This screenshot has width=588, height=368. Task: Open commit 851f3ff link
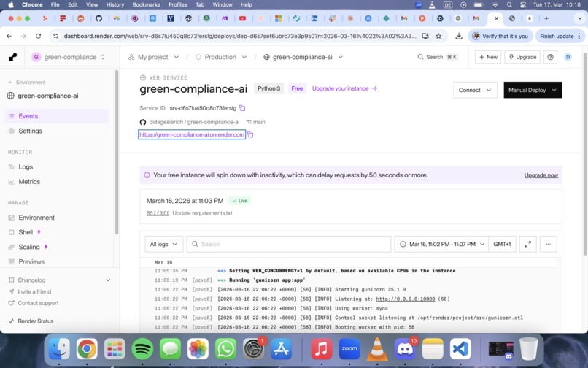[158, 213]
